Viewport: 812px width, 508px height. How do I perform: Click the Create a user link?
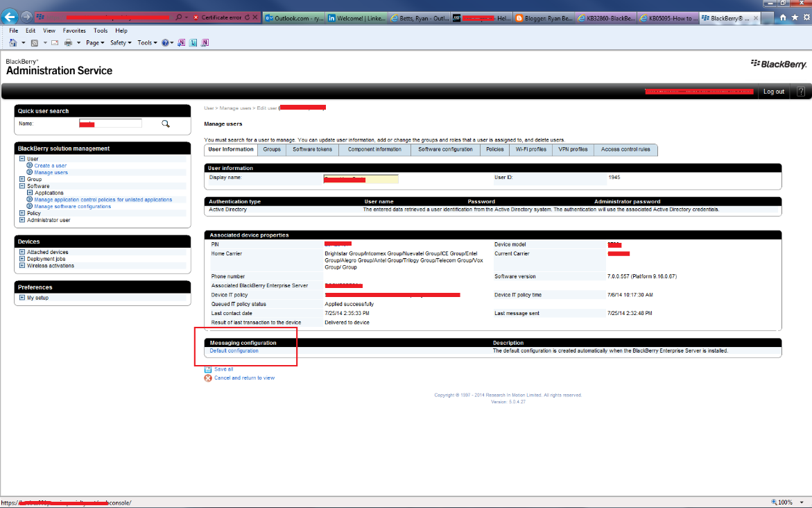50,166
